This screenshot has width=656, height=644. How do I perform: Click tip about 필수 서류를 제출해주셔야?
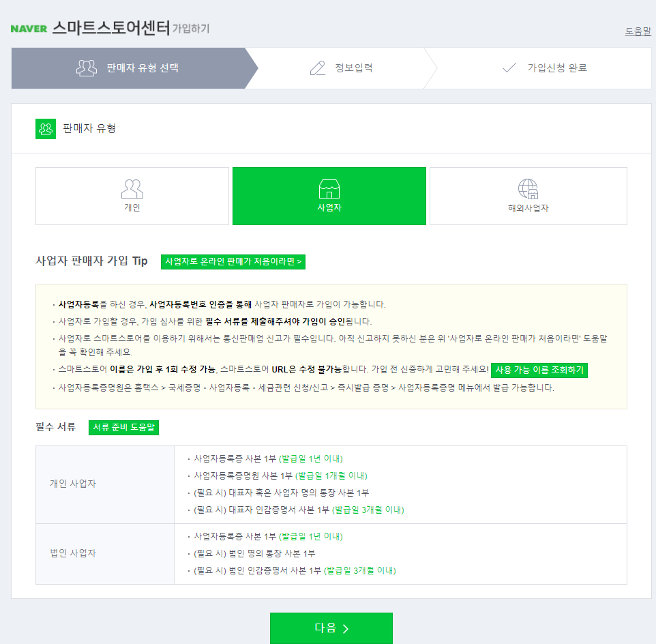(x=214, y=321)
